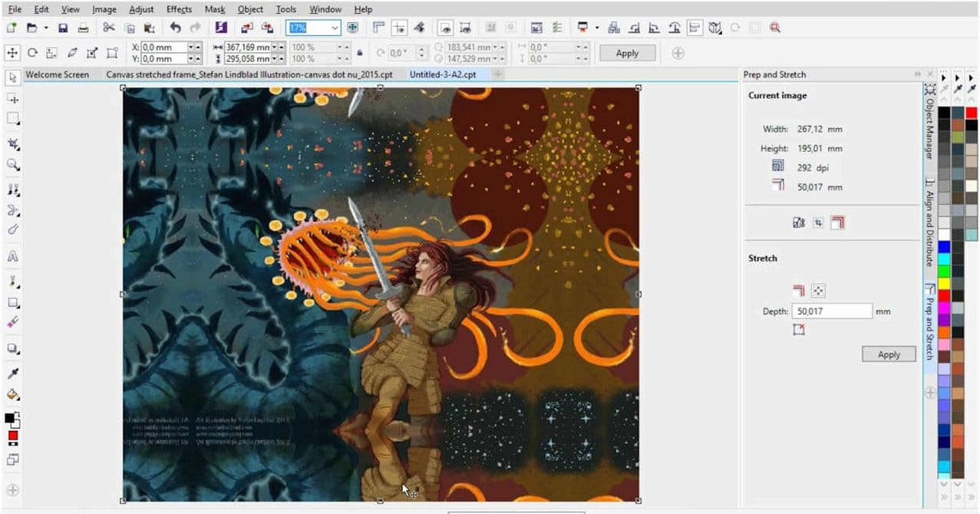The image size is (980, 514).
Task: Click Apply in the Prep and Stretch docker
Action: [889, 354]
